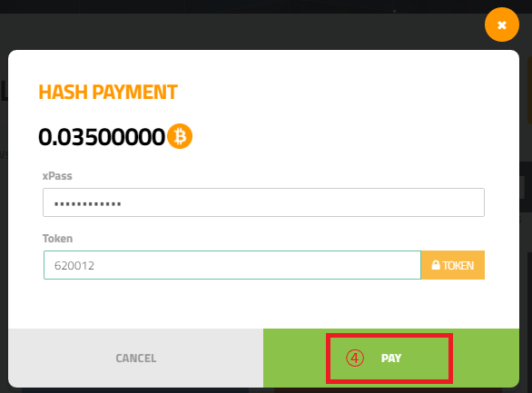The image size is (532, 393).
Task: Dismiss the payment with the CANCEL button
Action: pos(135,359)
